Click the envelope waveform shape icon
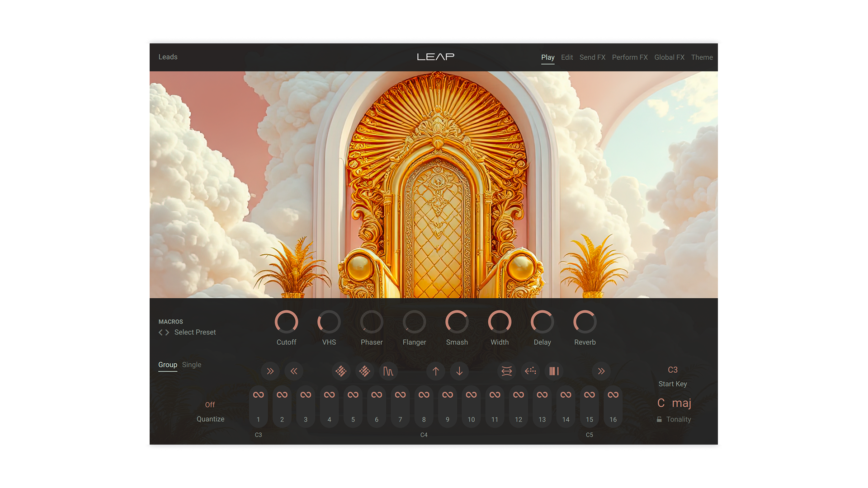 point(388,371)
